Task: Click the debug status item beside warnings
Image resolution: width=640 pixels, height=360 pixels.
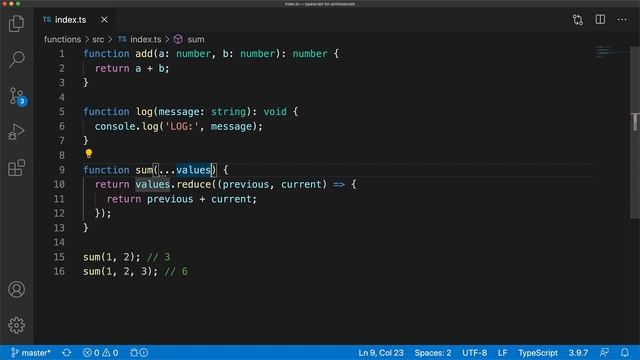Action: click(x=139, y=353)
